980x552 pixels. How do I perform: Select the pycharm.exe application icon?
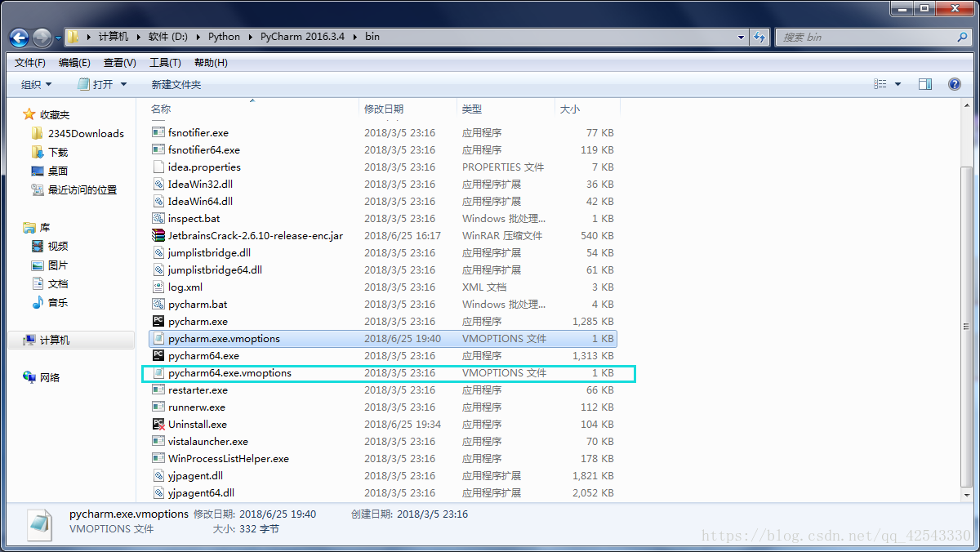click(x=158, y=321)
